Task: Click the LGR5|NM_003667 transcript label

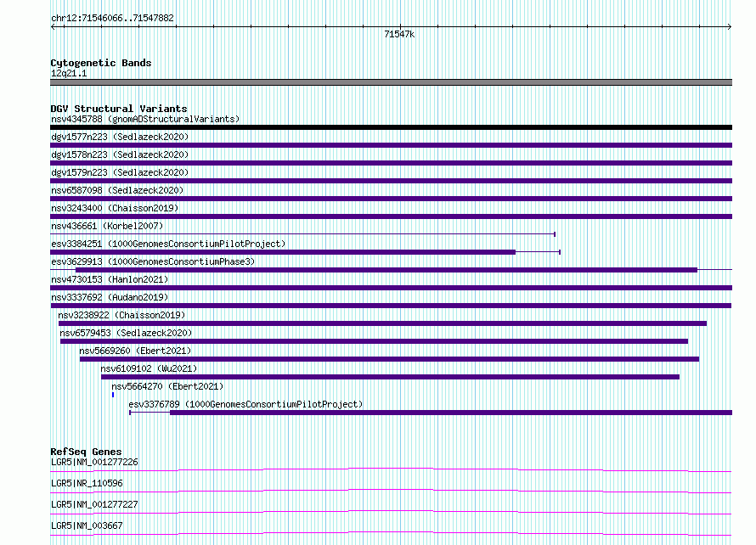Action: pyautogui.click(x=87, y=525)
